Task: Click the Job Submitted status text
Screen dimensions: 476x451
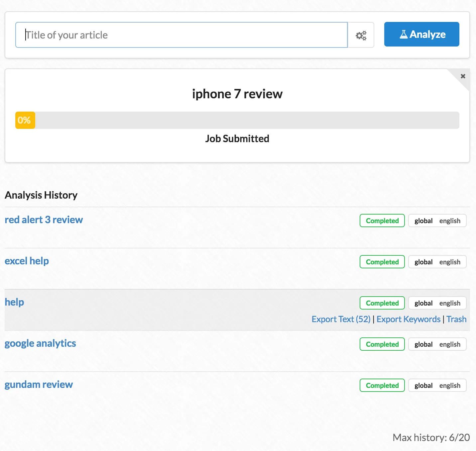Action: (x=237, y=138)
